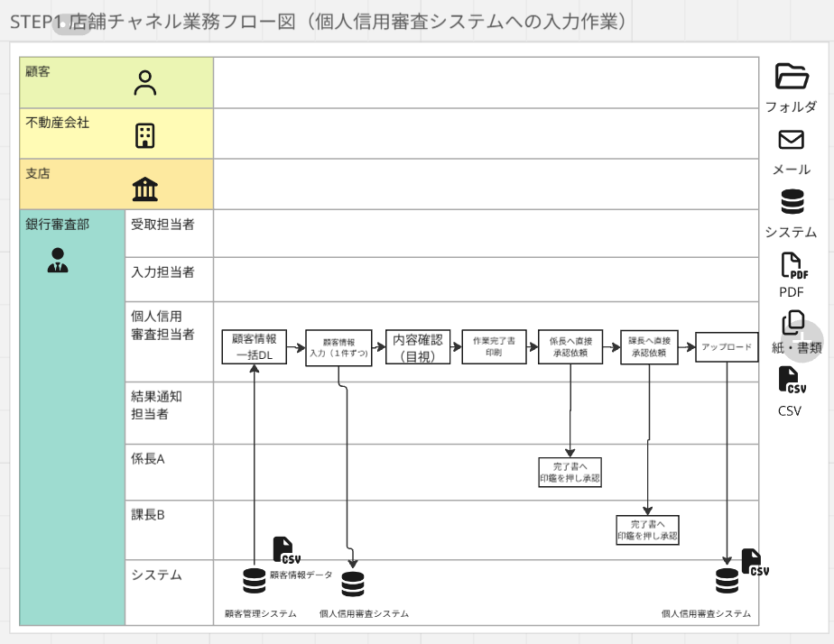Select the アップロード process box
834x644 pixels.
tap(727, 347)
